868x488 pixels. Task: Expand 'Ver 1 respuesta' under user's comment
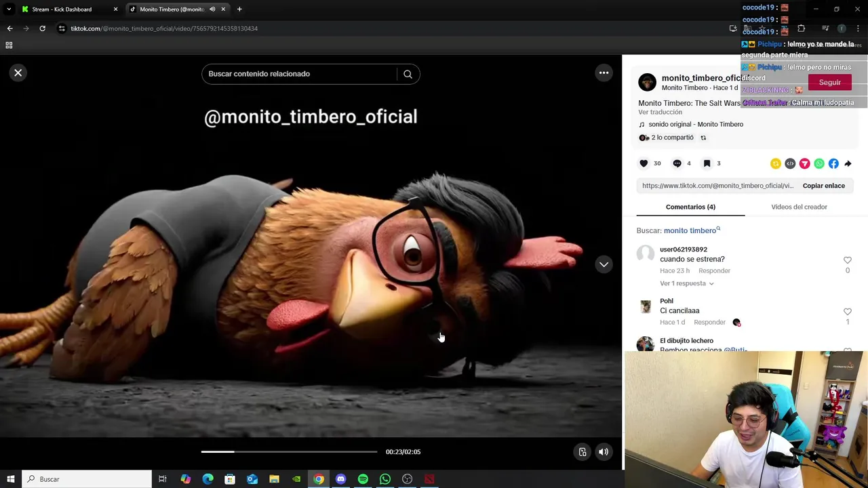pyautogui.click(x=686, y=283)
